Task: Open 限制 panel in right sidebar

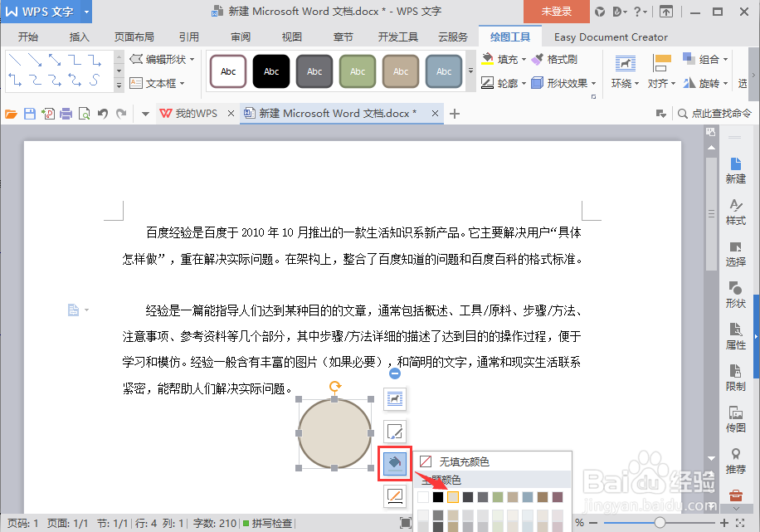Action: [735, 378]
